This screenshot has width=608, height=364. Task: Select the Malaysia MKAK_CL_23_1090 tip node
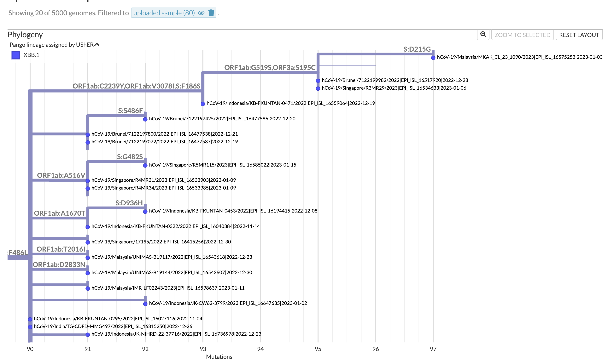pyautogui.click(x=433, y=58)
